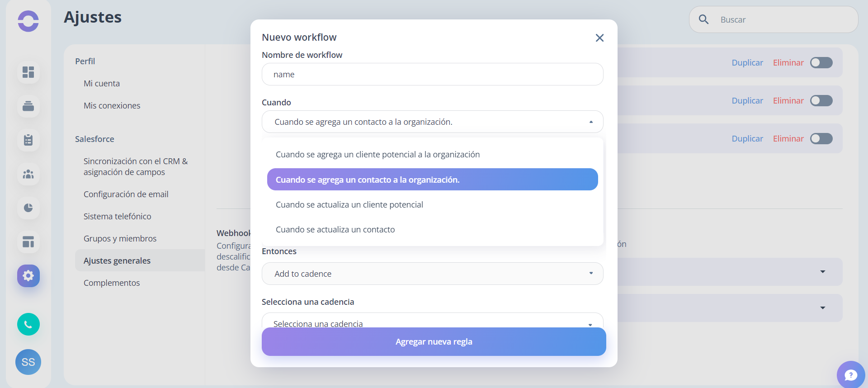Open the people group icon in sidebar
Image resolution: width=868 pixels, height=388 pixels.
(x=28, y=174)
